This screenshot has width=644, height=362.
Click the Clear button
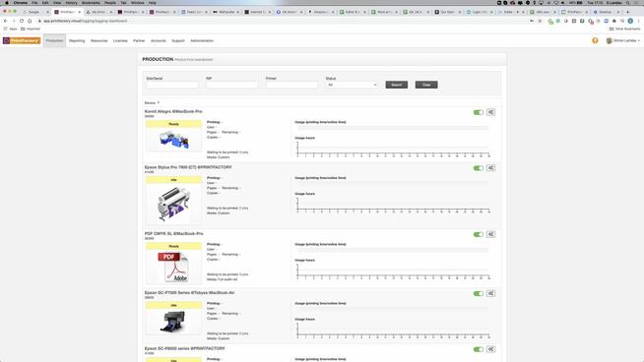pyautogui.click(x=426, y=85)
